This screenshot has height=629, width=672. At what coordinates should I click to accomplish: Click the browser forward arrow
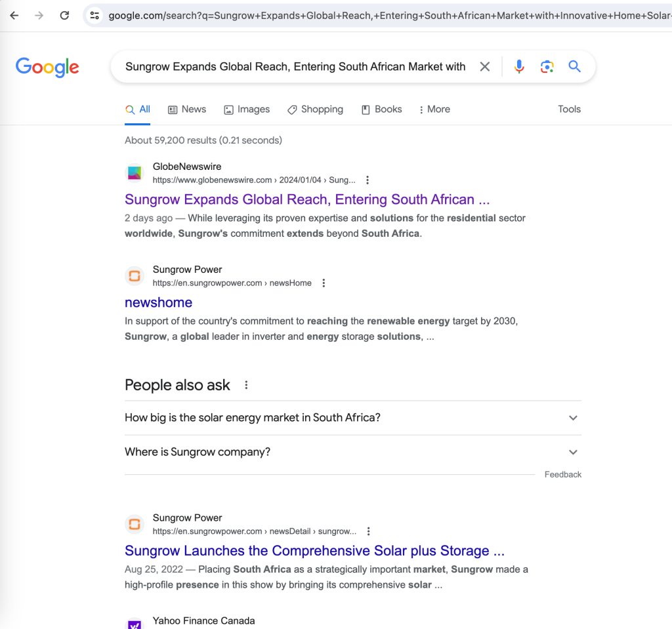(39, 16)
